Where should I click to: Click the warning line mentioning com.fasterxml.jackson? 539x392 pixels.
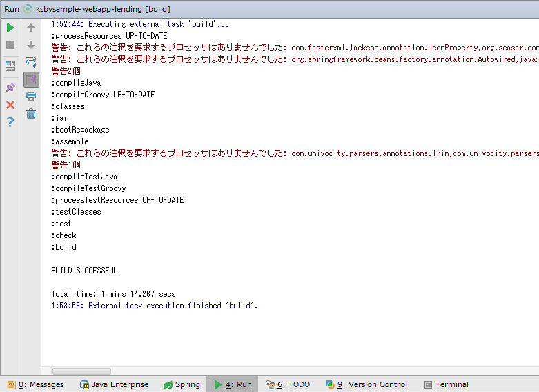click(x=295, y=48)
